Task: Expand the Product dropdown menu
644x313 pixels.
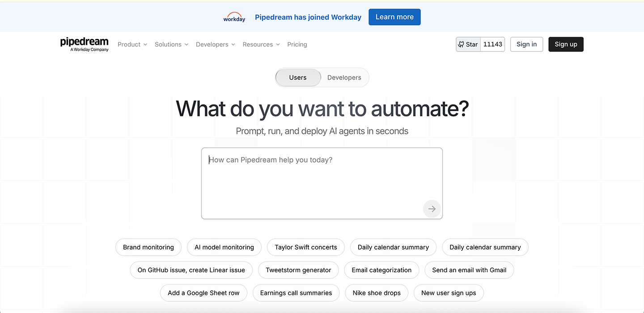Action: point(132,44)
